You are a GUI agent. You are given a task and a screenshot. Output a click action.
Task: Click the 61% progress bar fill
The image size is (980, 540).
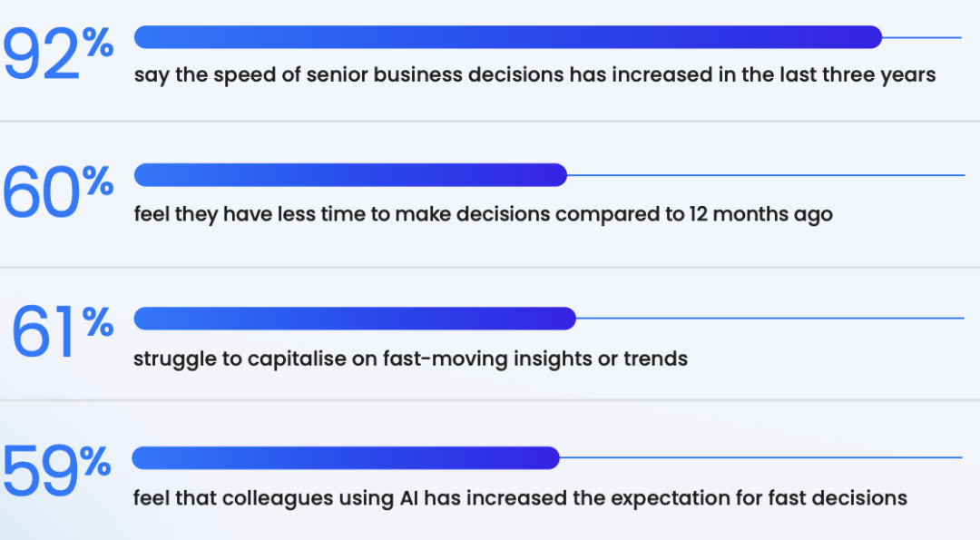pyautogui.click(x=354, y=319)
